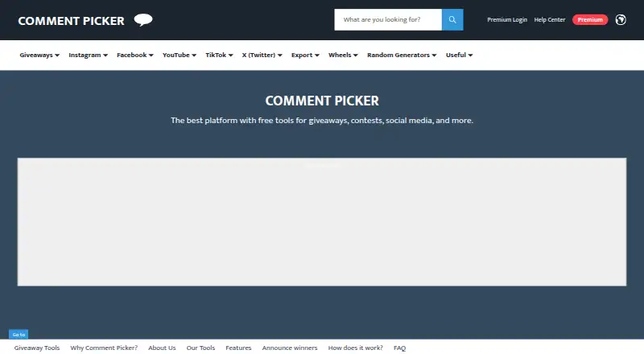This screenshot has height=354, width=644.
Task: Open the Facebook dropdown menu
Action: [134, 55]
